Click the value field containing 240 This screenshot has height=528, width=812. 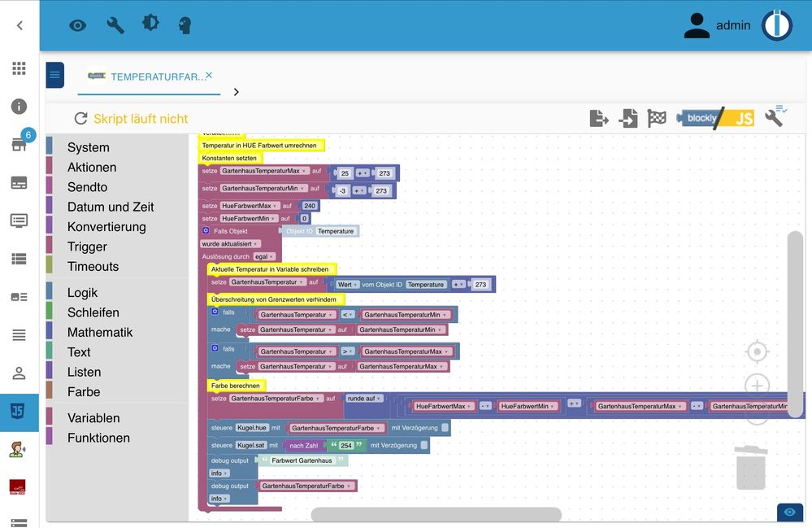pyautogui.click(x=310, y=206)
